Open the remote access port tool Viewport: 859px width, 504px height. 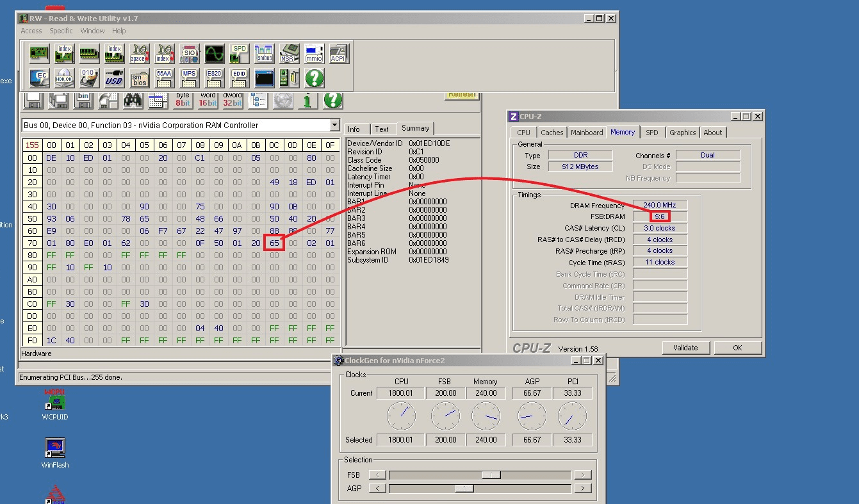(289, 78)
